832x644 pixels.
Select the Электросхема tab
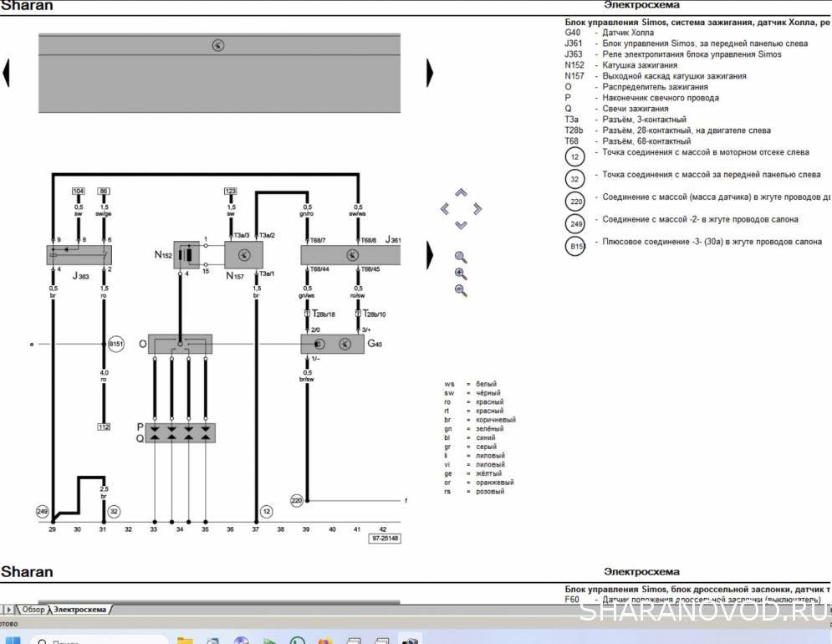(x=80, y=610)
